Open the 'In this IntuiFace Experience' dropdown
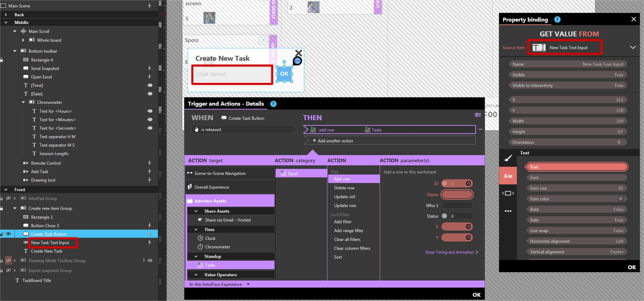 click(x=248, y=284)
